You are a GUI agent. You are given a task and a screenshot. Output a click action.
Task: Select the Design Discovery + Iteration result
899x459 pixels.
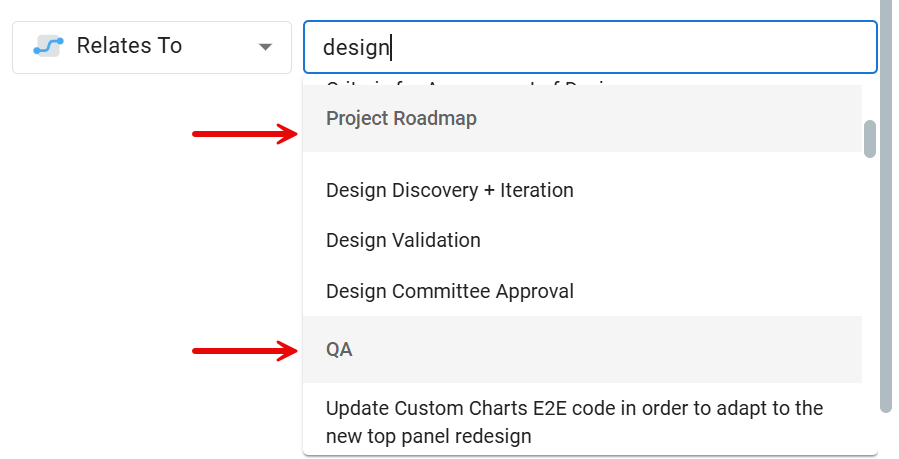[x=450, y=190]
